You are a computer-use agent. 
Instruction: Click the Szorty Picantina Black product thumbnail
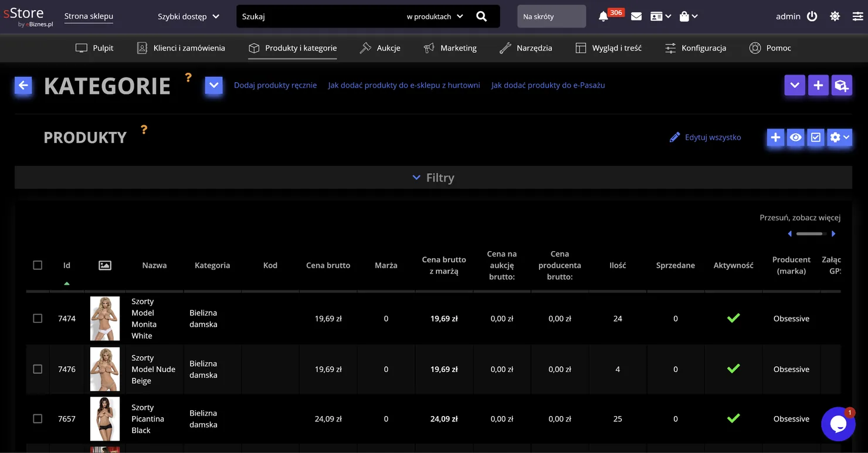tap(105, 419)
